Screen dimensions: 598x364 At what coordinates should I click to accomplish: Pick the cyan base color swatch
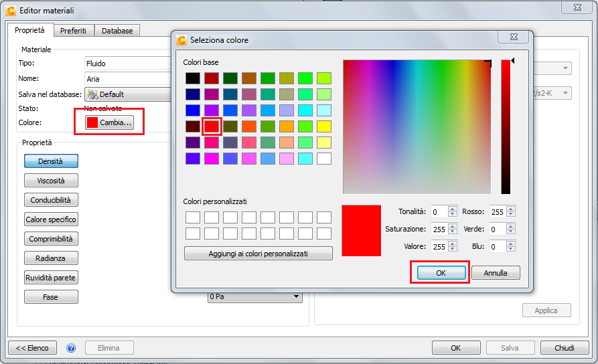(305, 110)
